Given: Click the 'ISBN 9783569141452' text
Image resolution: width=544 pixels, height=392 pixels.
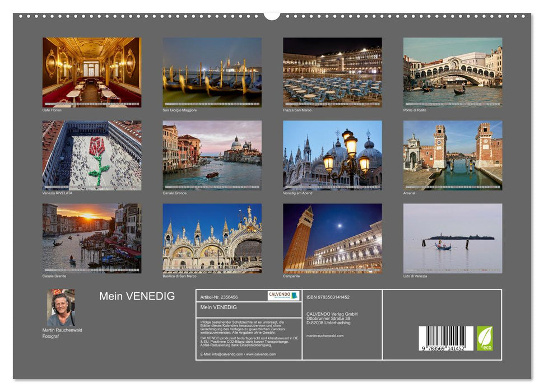Looking at the screenshot, I should pyautogui.click(x=328, y=297).
